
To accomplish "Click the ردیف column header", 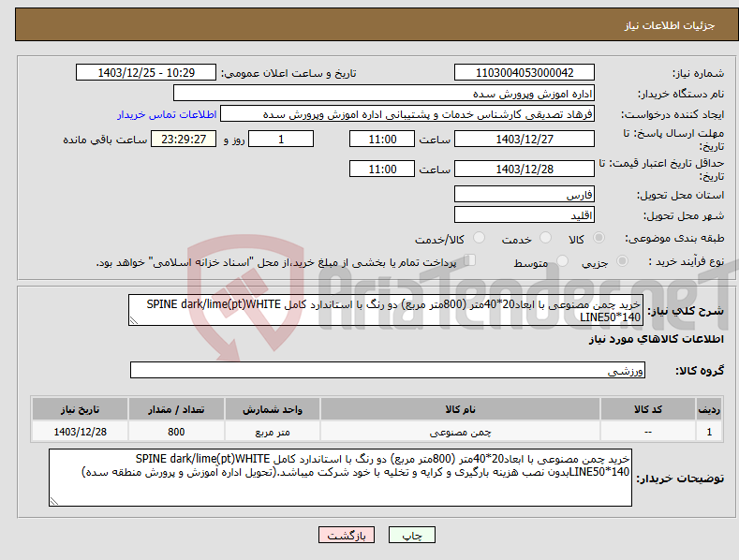I will (709, 409).
